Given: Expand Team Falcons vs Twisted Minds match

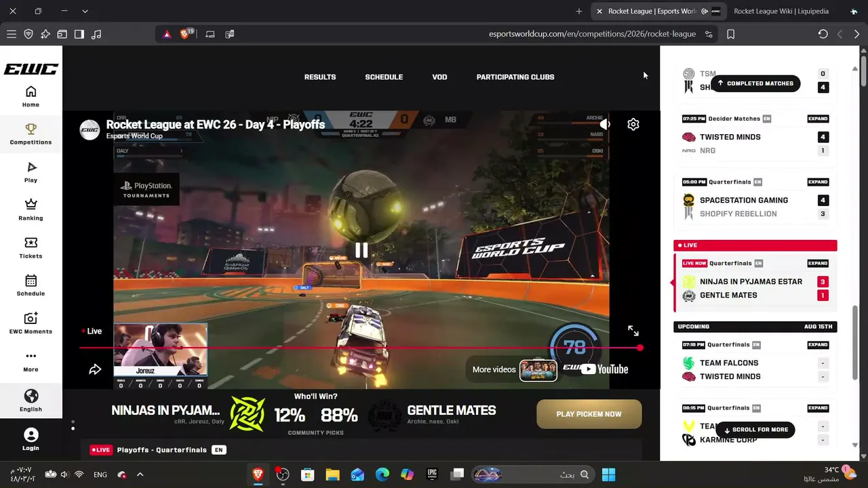Looking at the screenshot, I should (x=818, y=344).
